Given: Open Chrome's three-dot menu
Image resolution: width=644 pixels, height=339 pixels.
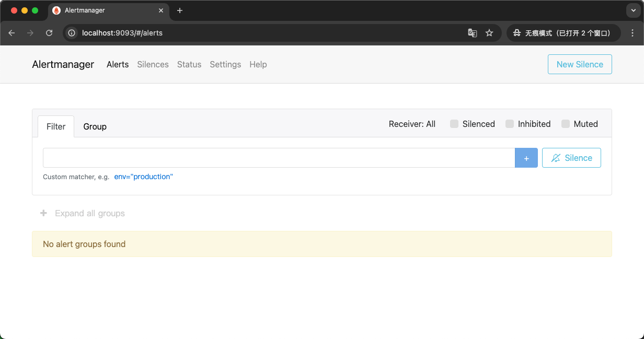Looking at the screenshot, I should (x=632, y=32).
